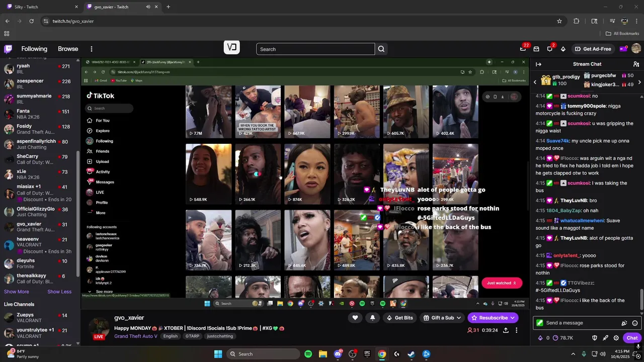This screenshot has width=644, height=362.
Task: Open a new browser tab
Action: 168,7
